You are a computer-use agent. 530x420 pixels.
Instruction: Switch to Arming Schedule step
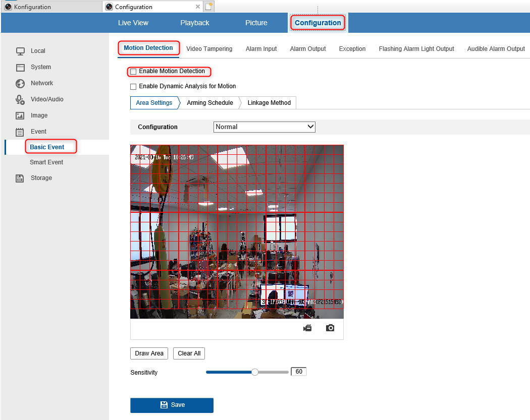point(210,103)
